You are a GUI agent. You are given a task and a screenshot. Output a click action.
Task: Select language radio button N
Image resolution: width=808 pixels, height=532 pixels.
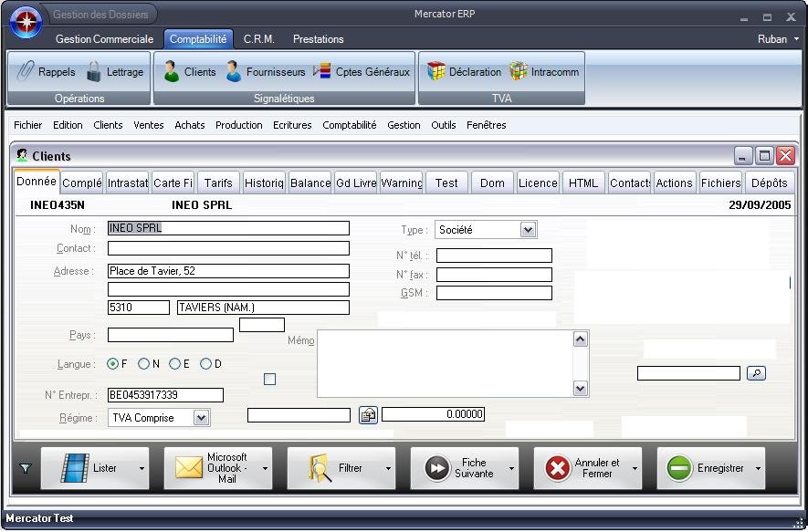click(144, 364)
